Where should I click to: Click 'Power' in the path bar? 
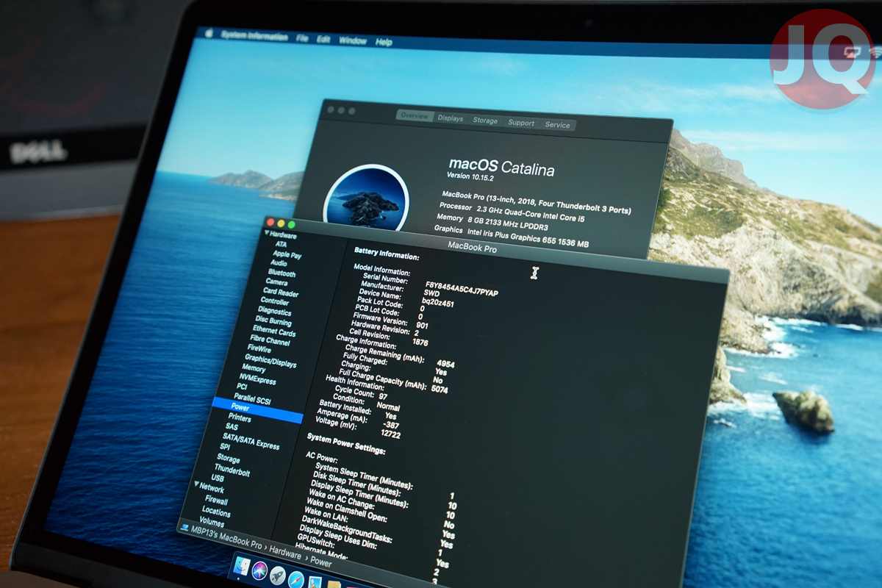320,562
